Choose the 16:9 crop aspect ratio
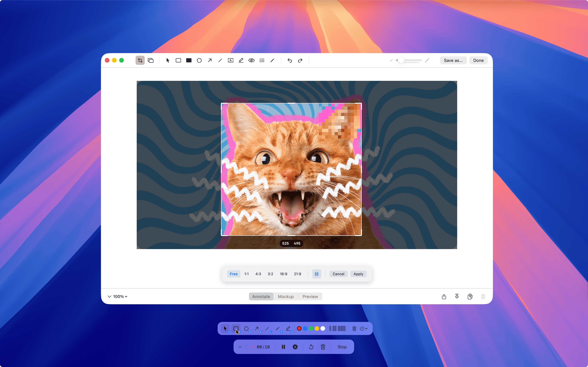 tap(283, 274)
